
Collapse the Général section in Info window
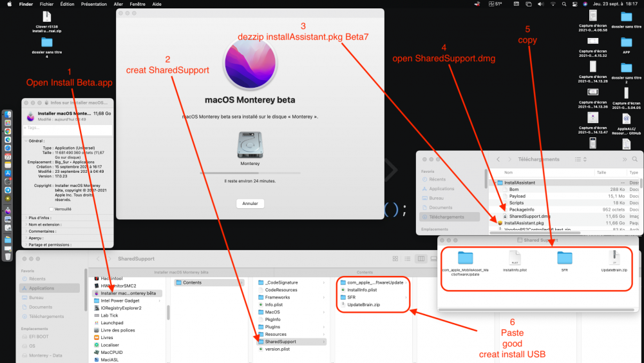pos(26,141)
